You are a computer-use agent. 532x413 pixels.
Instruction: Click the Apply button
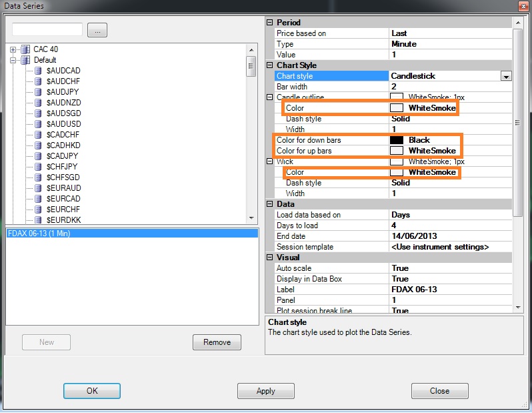point(265,391)
